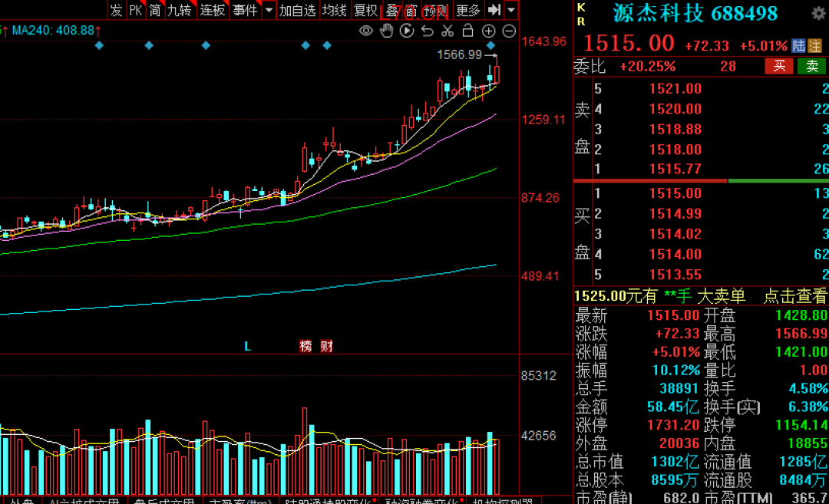Open the 更多 menu
The image size is (829, 504).
[468, 10]
